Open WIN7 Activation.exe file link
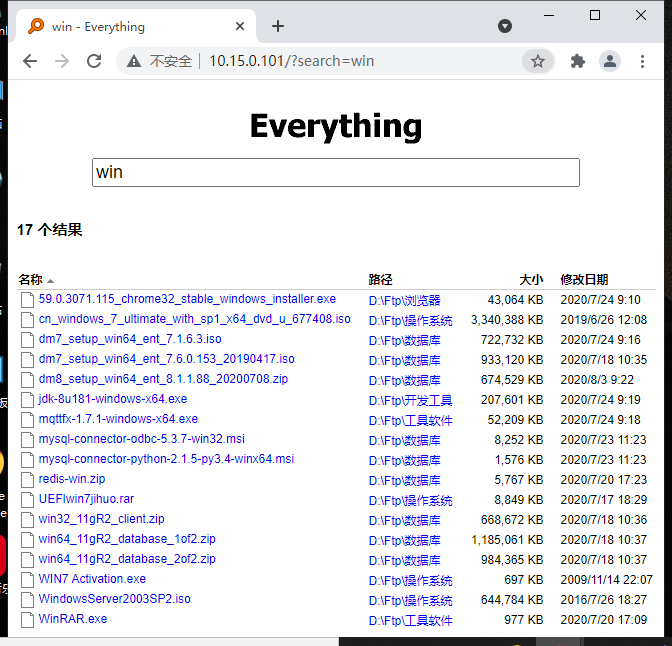Viewport: 672px width, 646px height. [92, 579]
